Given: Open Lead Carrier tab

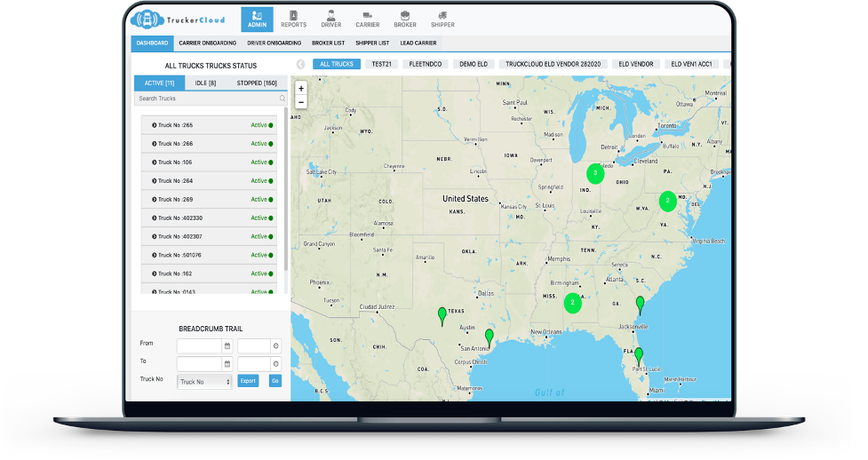Looking at the screenshot, I should 418,44.
